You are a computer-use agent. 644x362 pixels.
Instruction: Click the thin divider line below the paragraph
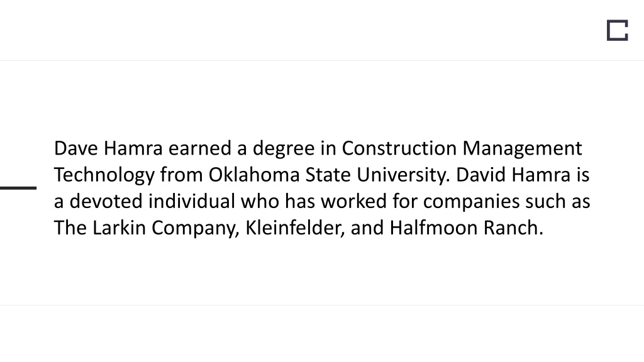click(x=322, y=305)
